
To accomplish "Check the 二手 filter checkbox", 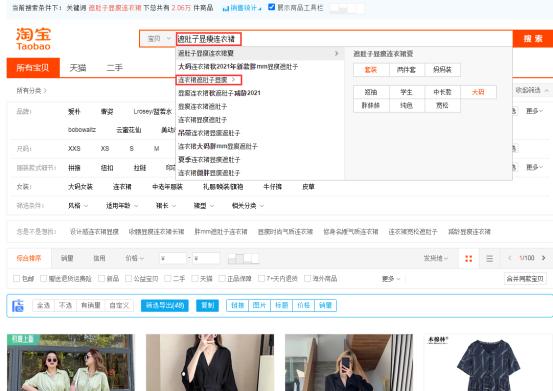I will [x=168, y=279].
